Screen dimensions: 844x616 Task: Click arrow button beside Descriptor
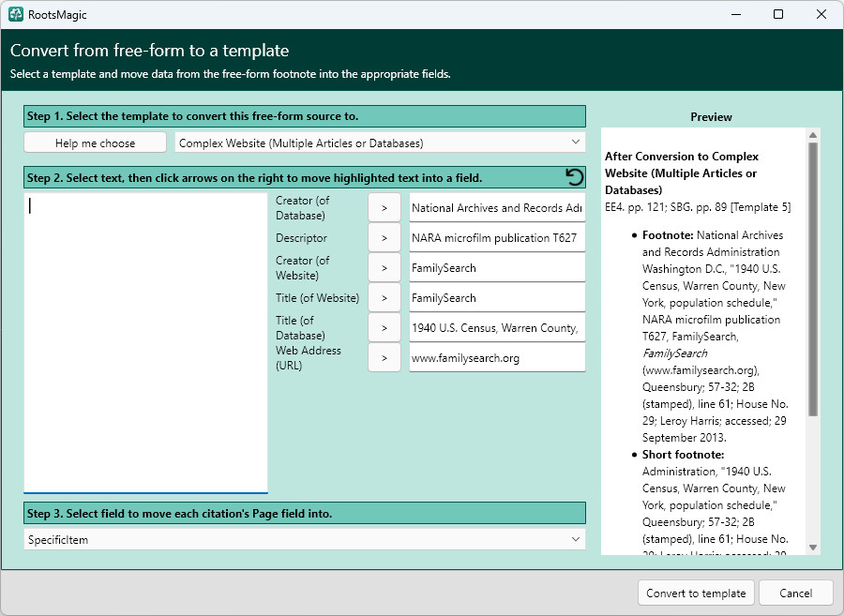(384, 238)
